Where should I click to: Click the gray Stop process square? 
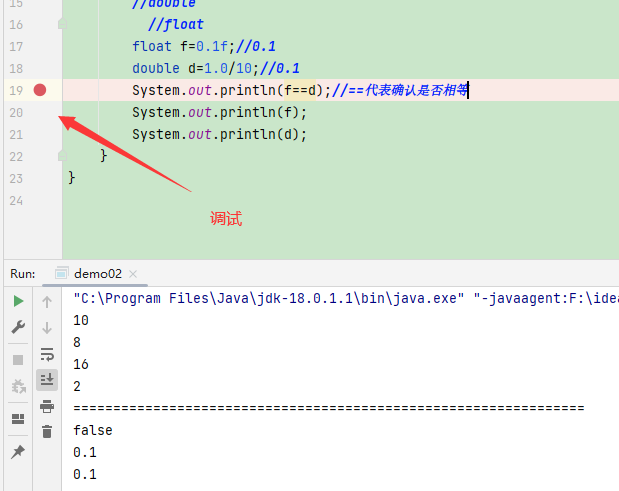tap(18, 360)
